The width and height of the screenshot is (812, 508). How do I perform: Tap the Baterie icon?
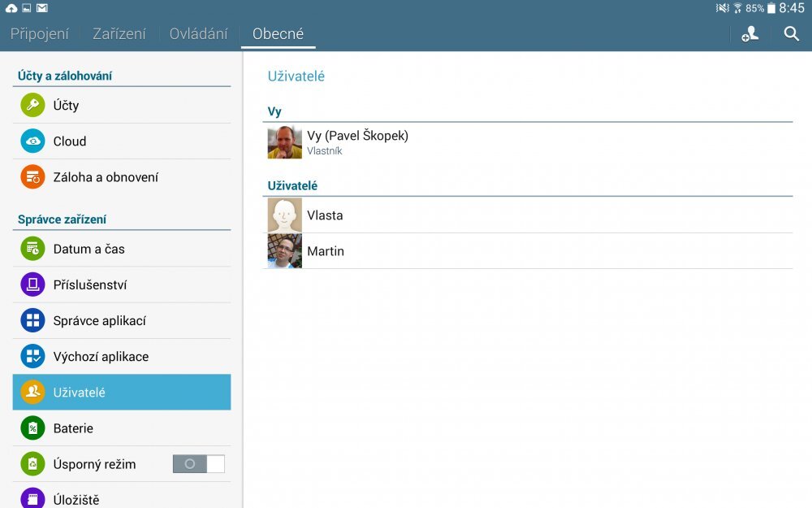tap(32, 428)
